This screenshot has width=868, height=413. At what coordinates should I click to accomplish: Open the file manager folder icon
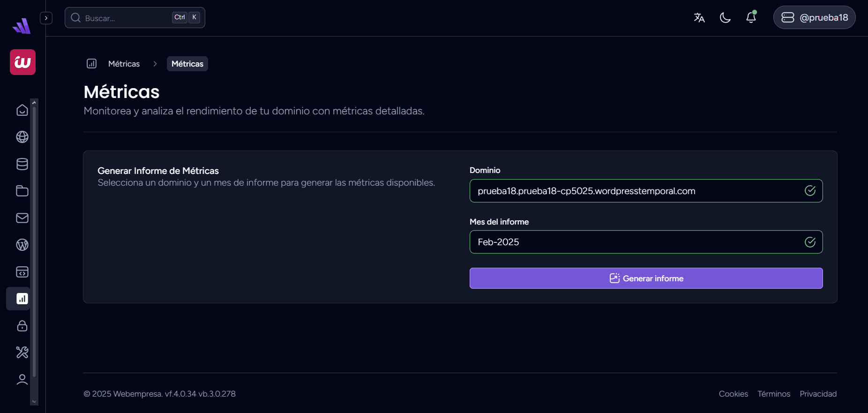coord(22,191)
